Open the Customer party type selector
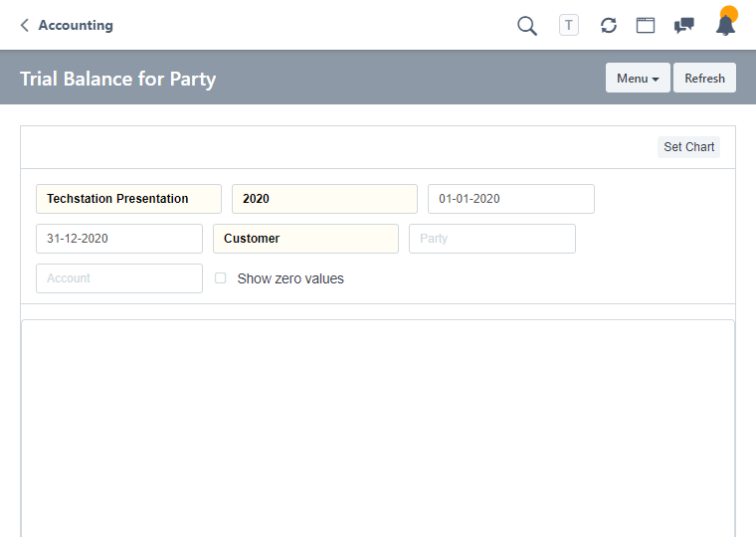 pos(305,239)
